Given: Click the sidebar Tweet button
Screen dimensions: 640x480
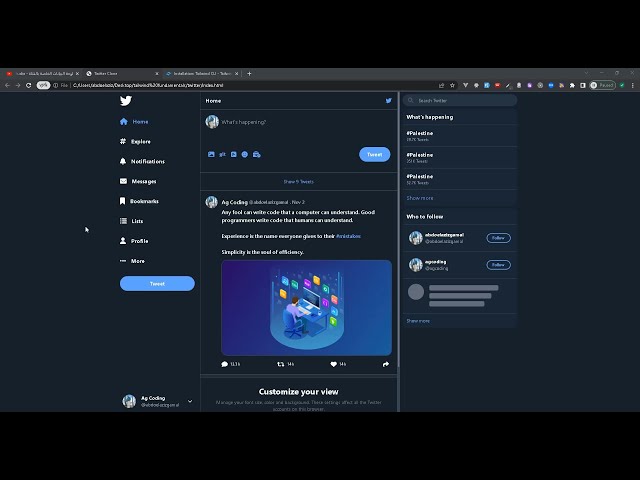Looking at the screenshot, I should tap(157, 284).
